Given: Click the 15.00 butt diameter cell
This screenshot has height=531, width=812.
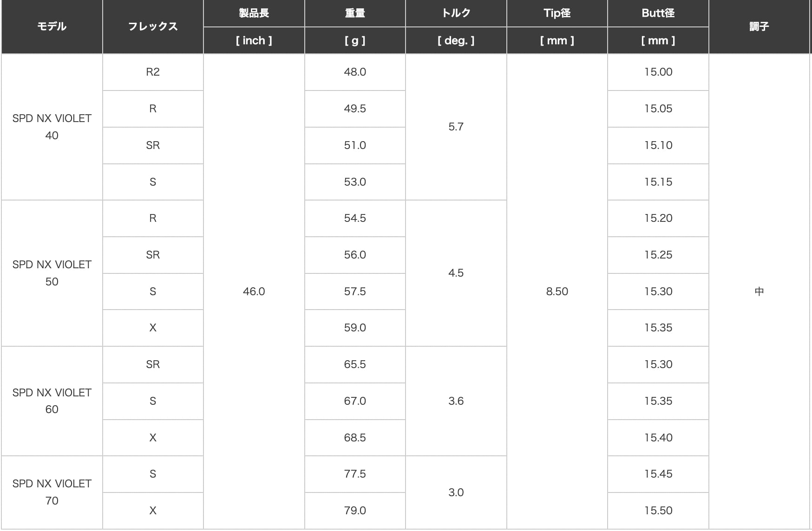Looking at the screenshot, I should [658, 72].
